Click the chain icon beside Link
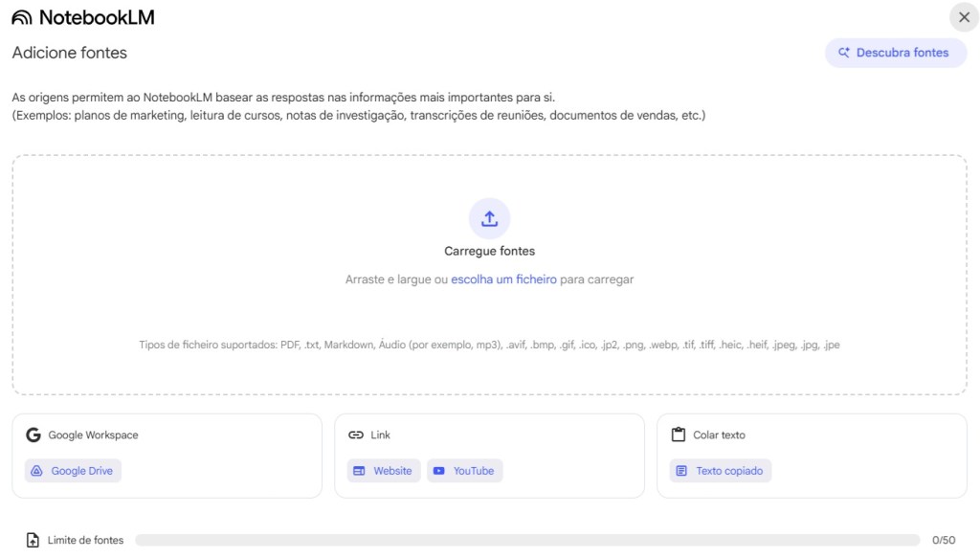Screen dimensions: 980x558 pyautogui.click(x=356, y=435)
